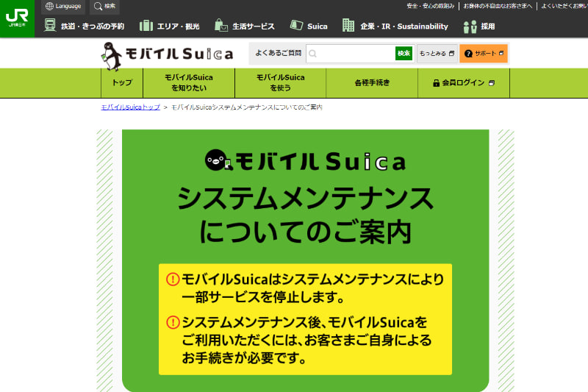Screen dimensions: 588x392
Task: Open お身体の不自由なお客さまへ link
Action: tap(498, 6)
